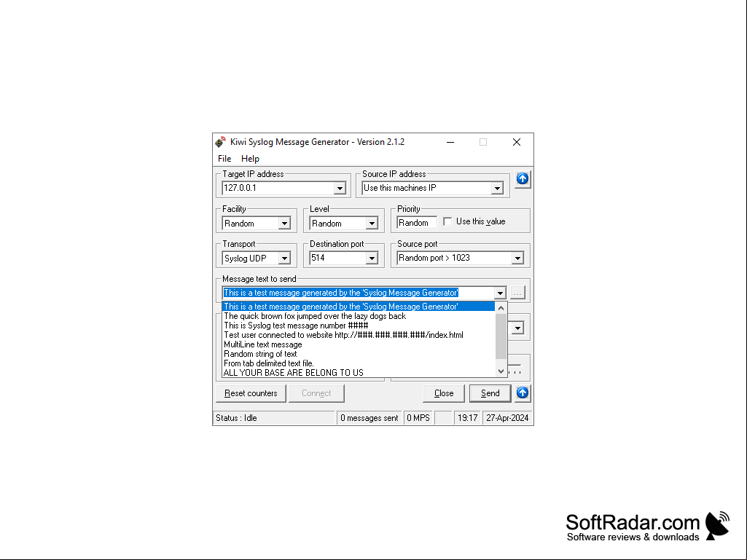Click '0 MPS' status bar entry
Screen dimensions: 747x560
pyautogui.click(x=418, y=418)
